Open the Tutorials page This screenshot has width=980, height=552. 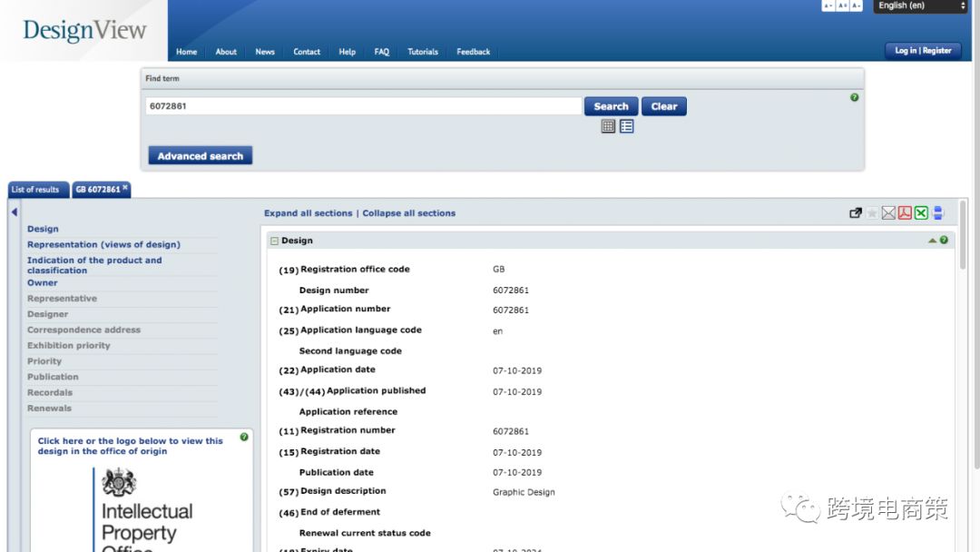click(x=423, y=52)
